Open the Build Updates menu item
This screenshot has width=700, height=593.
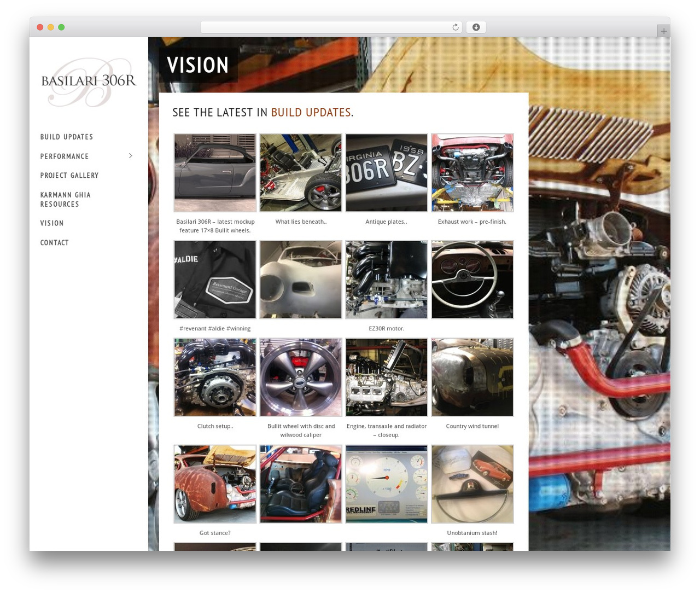pyautogui.click(x=67, y=137)
